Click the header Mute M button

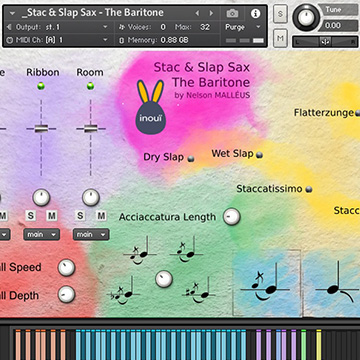point(280,38)
